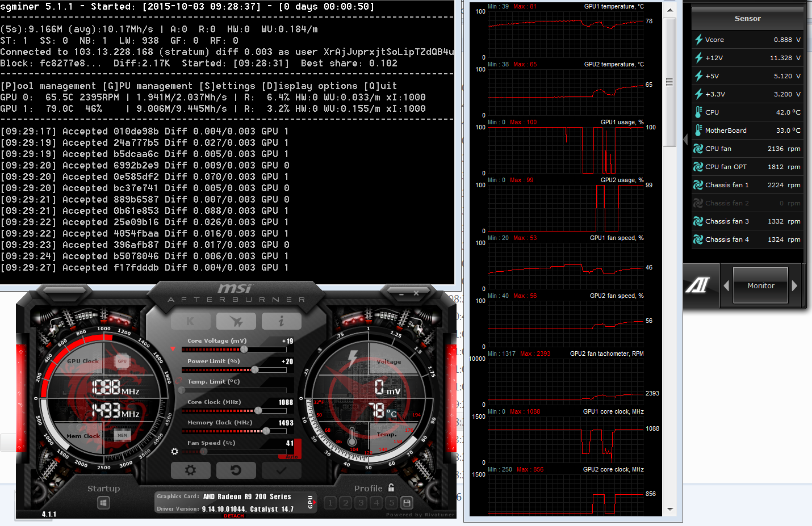
Task: Open the GPU selector next to Graphics Card
Action: tap(311, 502)
